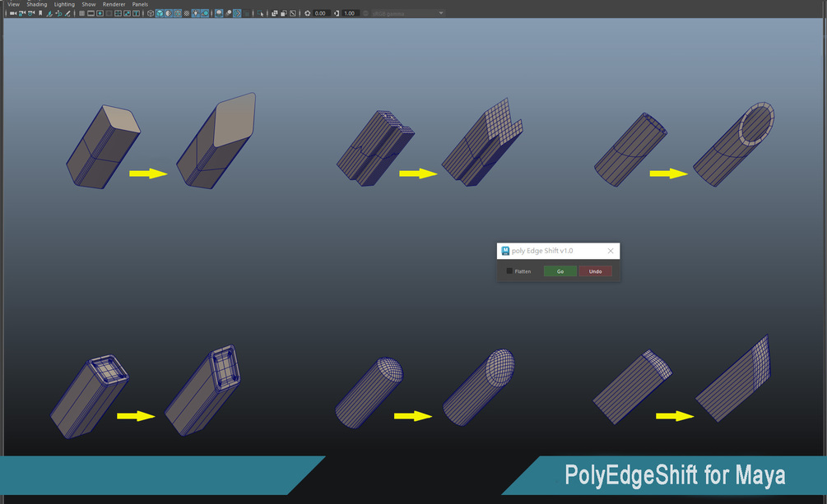
Task: Expand the Panels menu
Action: (140, 4)
